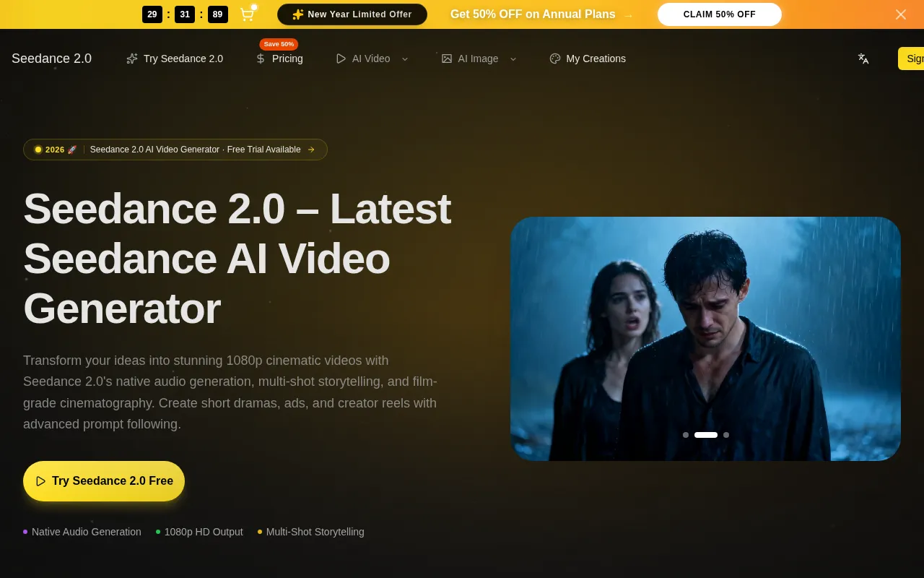Expand the AI Video dropdown chevron
924x578 pixels.
(x=405, y=59)
